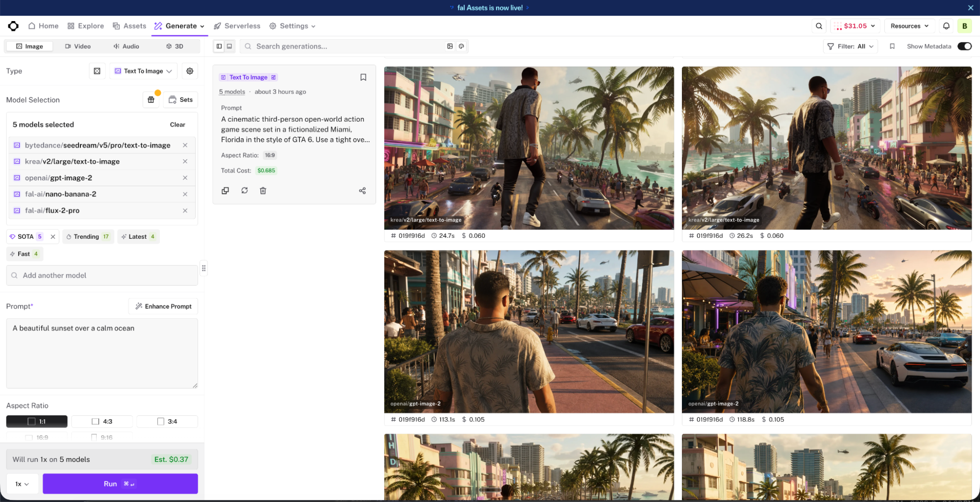Remove krea/v2/large model from selection

point(185,161)
